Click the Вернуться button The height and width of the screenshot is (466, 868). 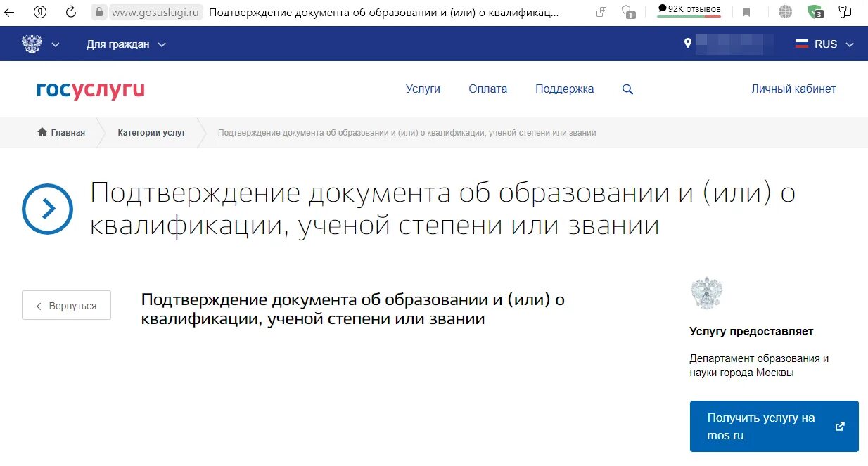(66, 305)
